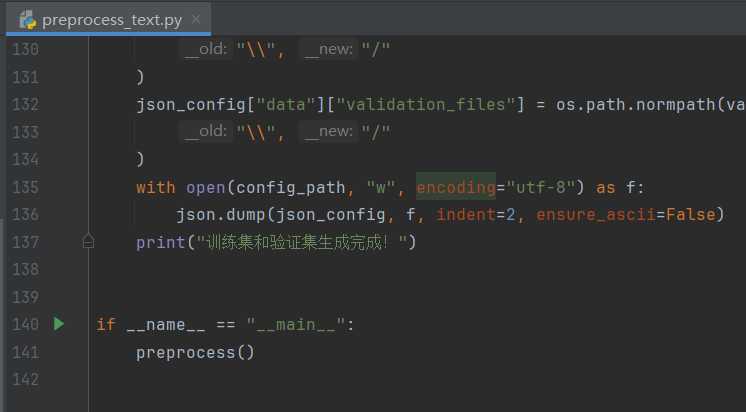746x412 pixels.
Task: Click the "w" mode string on line 135
Action: coord(381,187)
